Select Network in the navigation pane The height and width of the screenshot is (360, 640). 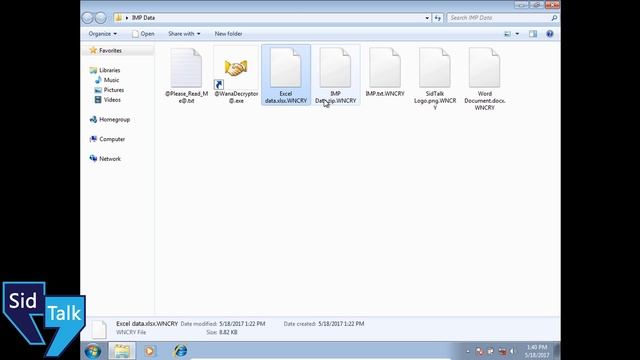point(110,159)
